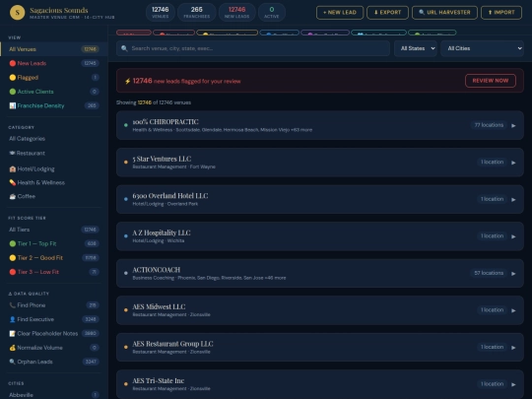
Task: Click the green Active Clients dot icon
Action: (x=13, y=92)
